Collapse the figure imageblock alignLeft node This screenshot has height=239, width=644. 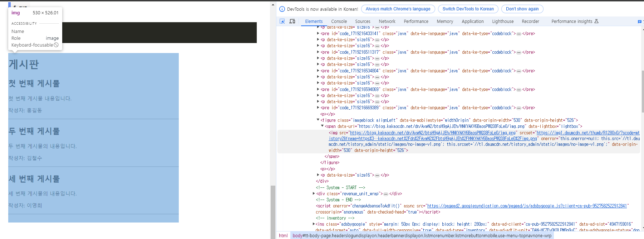318,120
